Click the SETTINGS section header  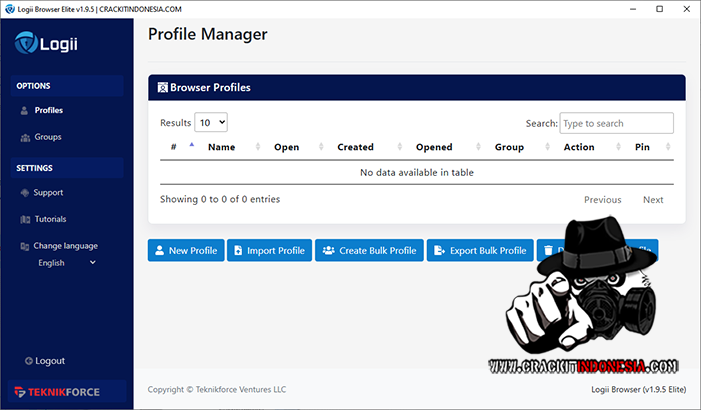67,168
